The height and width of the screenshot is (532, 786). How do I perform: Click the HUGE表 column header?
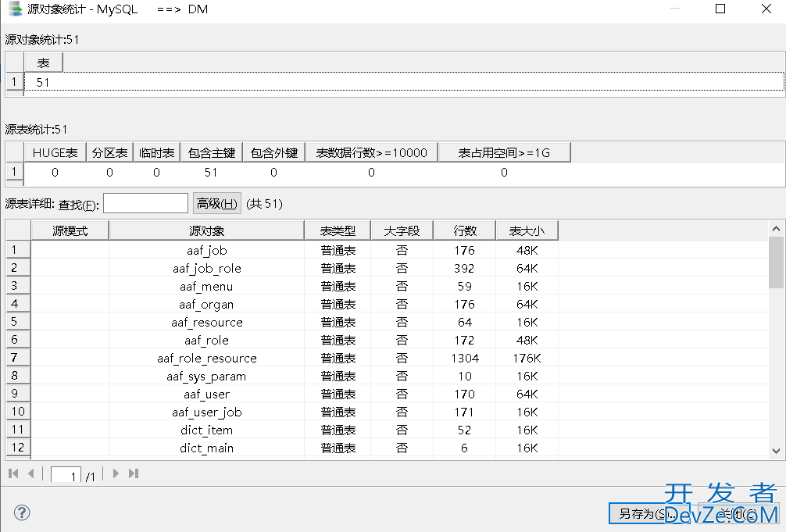coord(55,153)
